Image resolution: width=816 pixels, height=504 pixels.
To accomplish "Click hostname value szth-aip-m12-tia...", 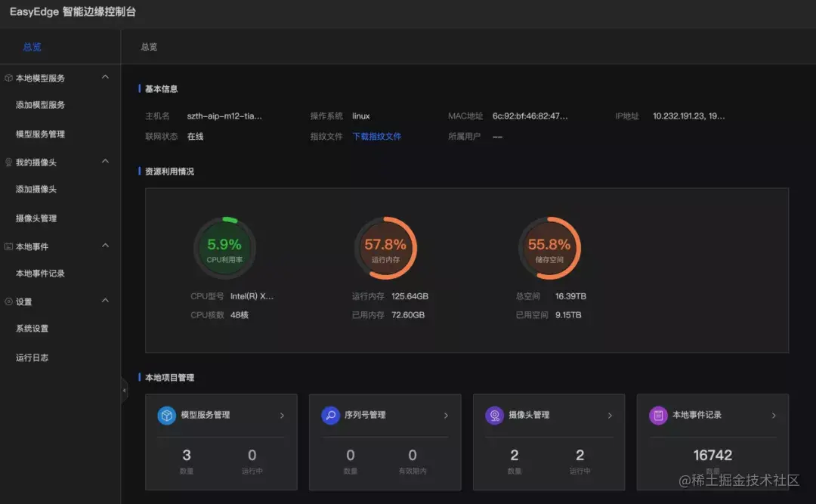I will [224, 116].
